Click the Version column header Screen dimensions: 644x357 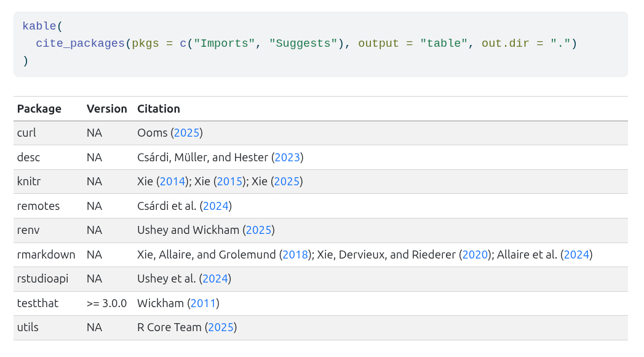[x=106, y=109]
